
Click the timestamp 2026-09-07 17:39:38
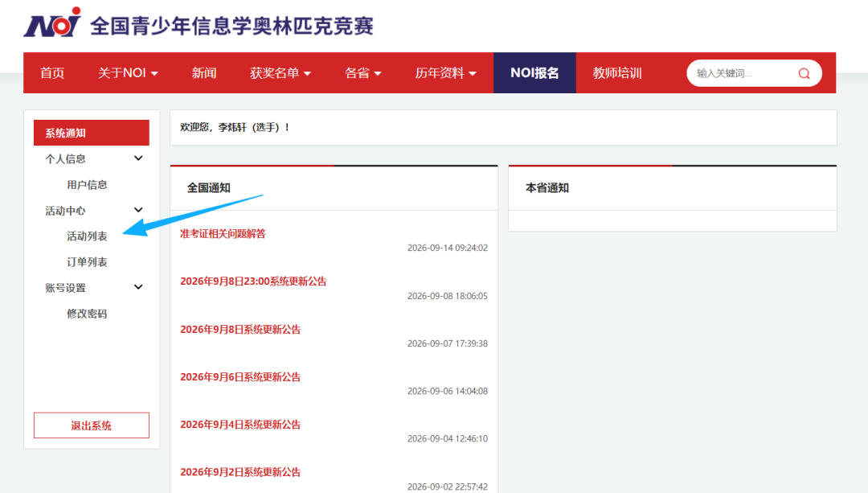(448, 343)
